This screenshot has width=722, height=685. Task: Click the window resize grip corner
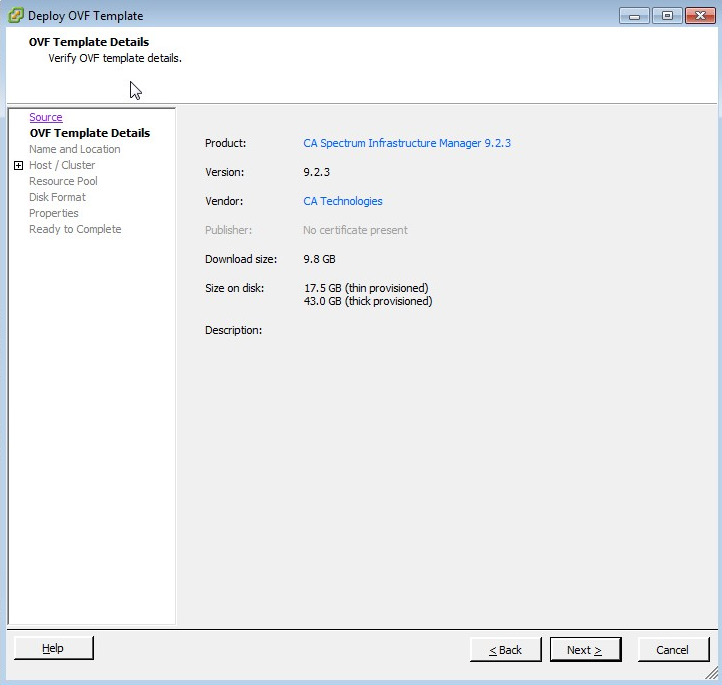711,672
